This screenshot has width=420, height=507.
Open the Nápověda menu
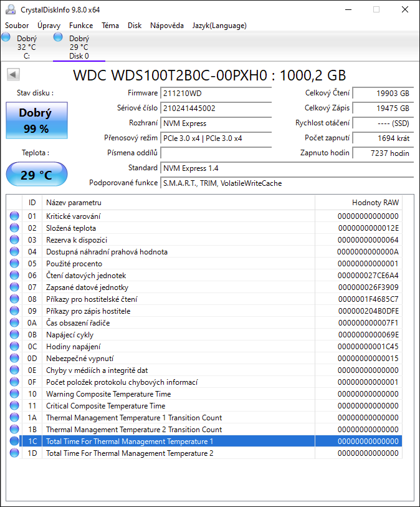click(x=167, y=26)
